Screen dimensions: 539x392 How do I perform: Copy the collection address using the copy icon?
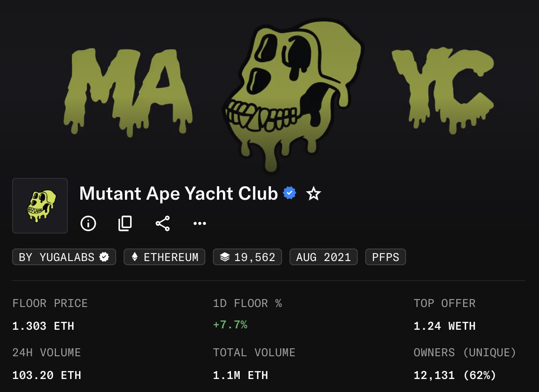click(125, 223)
